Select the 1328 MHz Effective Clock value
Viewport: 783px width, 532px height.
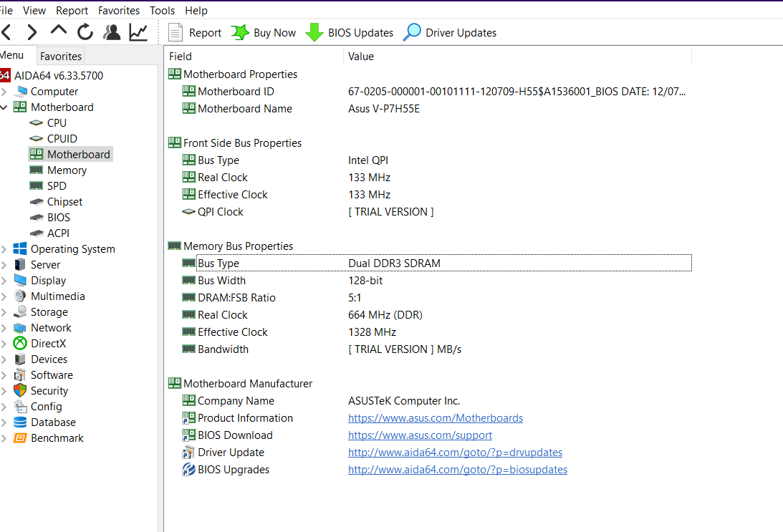[x=372, y=332]
